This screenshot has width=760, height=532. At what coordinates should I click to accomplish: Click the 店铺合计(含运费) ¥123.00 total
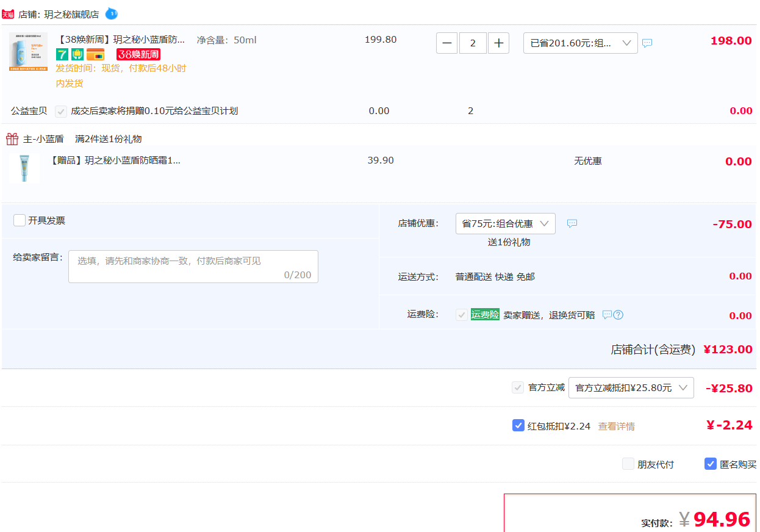click(x=682, y=350)
